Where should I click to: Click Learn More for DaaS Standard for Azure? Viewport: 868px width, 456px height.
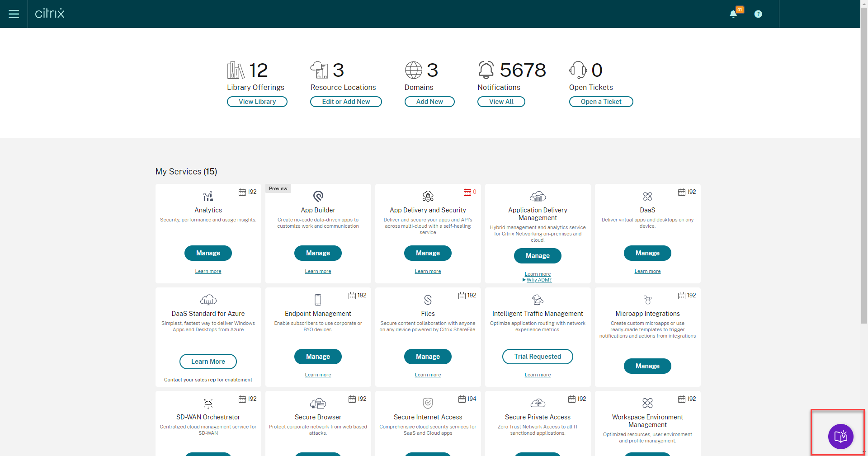[208, 362]
